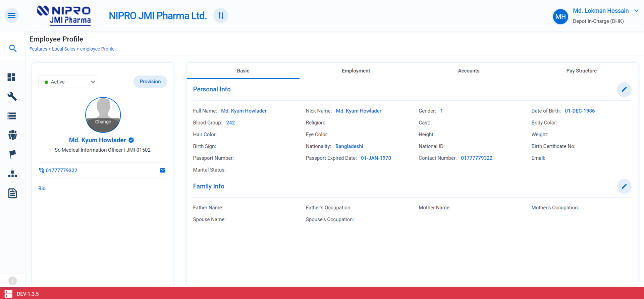
Task: Open the organization hierarchy icon
Action: (12, 174)
